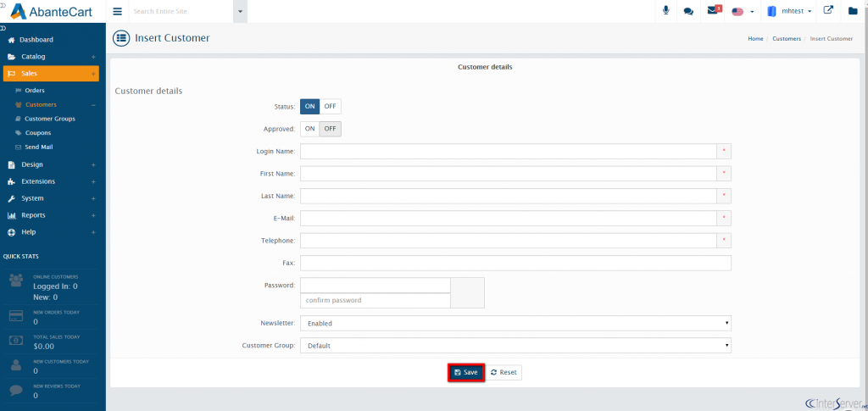The height and width of the screenshot is (411, 868).
Task: Click the open storefront external link icon
Action: (829, 10)
